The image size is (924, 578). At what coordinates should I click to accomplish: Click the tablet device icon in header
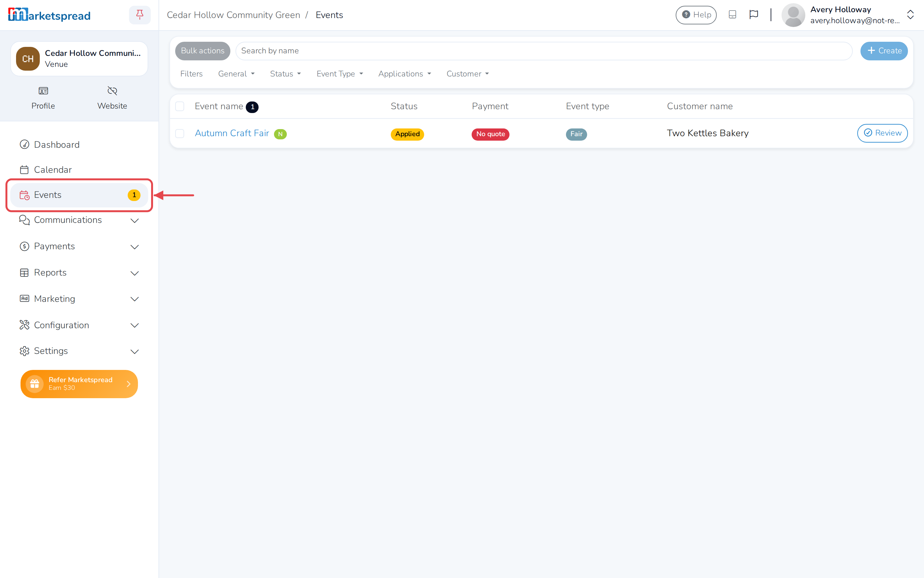coord(732,14)
